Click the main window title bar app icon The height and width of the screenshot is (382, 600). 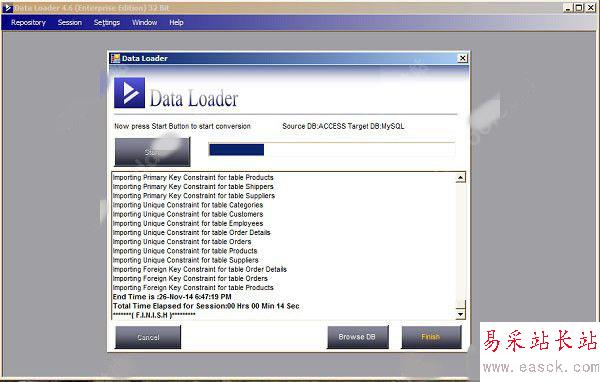[x=7, y=8]
